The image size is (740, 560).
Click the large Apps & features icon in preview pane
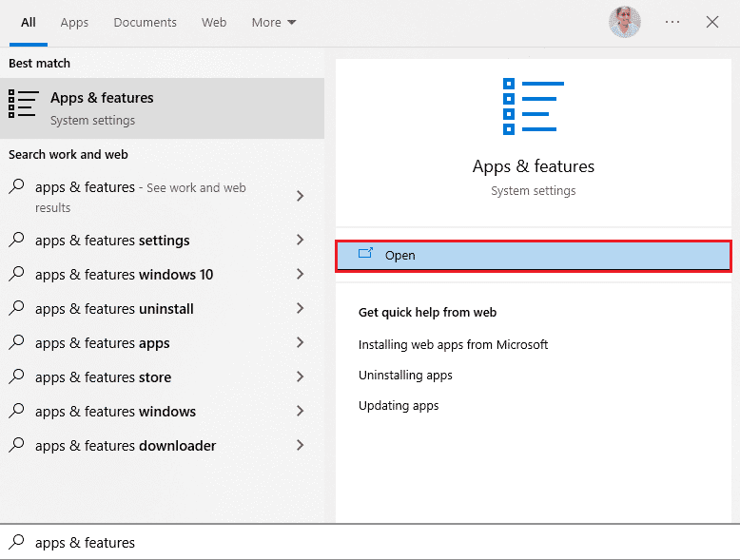click(534, 106)
